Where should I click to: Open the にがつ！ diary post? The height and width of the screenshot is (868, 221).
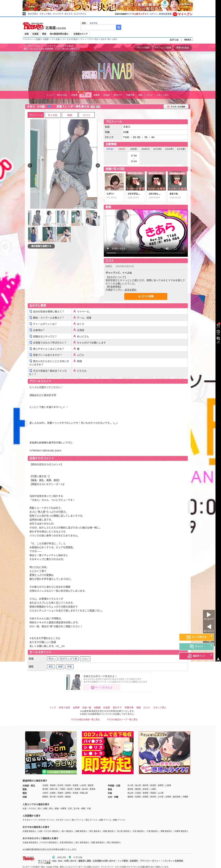(x=114, y=187)
